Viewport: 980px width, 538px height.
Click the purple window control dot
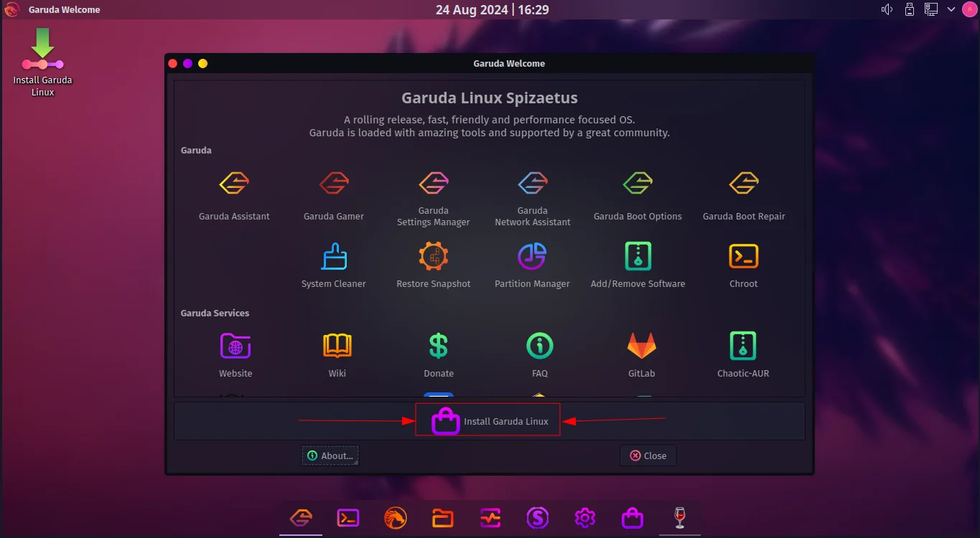[x=187, y=63]
